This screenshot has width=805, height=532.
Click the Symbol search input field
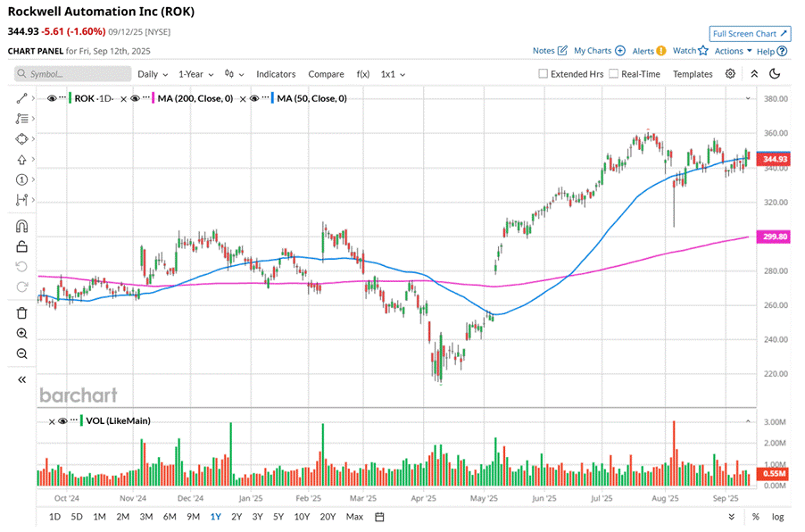pyautogui.click(x=72, y=74)
